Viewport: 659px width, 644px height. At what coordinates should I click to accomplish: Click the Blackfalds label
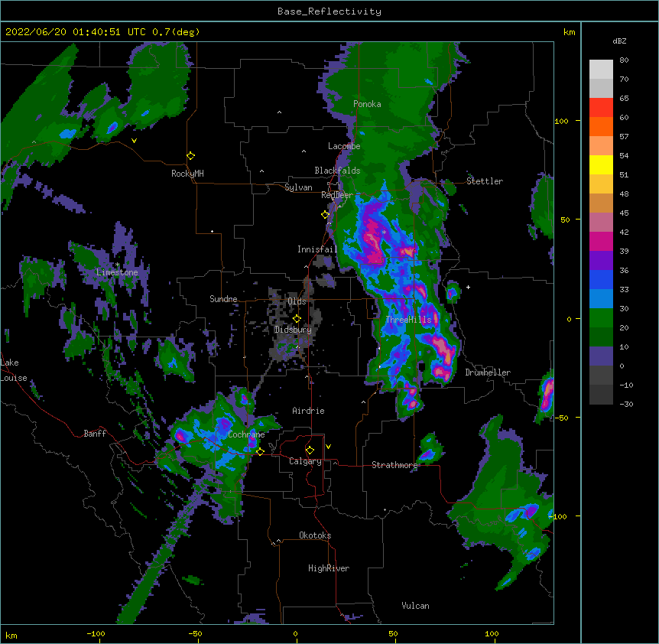click(337, 171)
